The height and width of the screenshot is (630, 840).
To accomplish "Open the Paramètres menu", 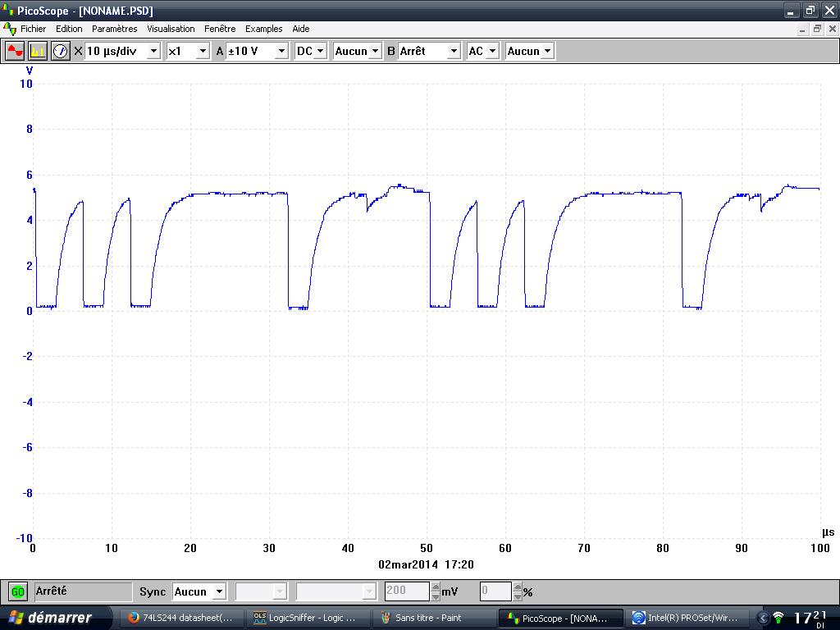I will 115,29.
